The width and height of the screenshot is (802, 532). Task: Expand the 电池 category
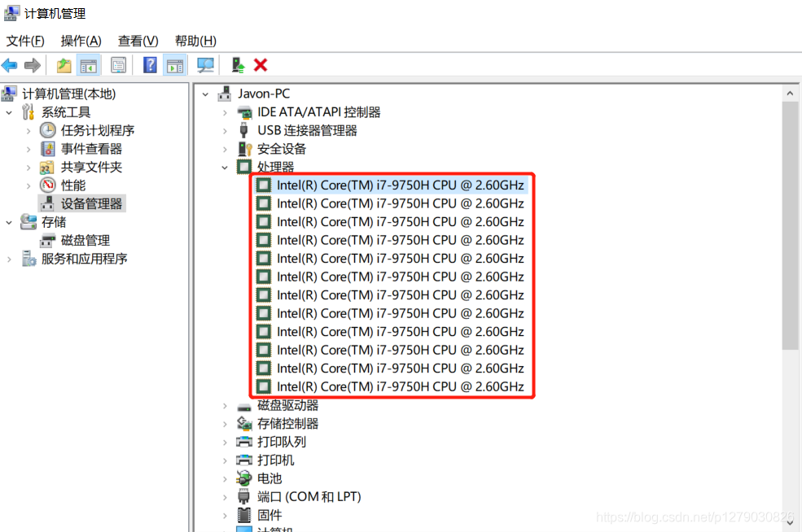point(225,479)
